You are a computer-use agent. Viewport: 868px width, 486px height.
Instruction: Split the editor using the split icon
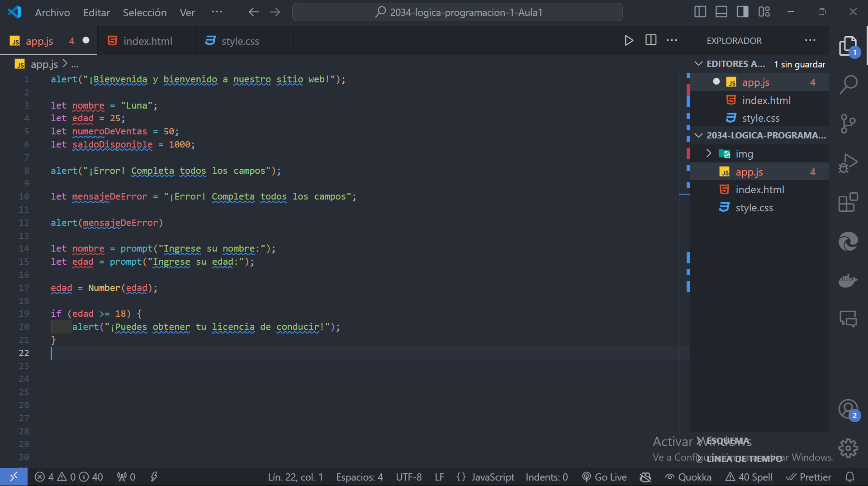pos(650,40)
